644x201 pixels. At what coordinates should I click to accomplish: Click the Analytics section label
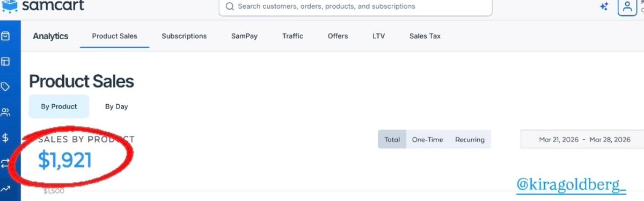click(50, 36)
